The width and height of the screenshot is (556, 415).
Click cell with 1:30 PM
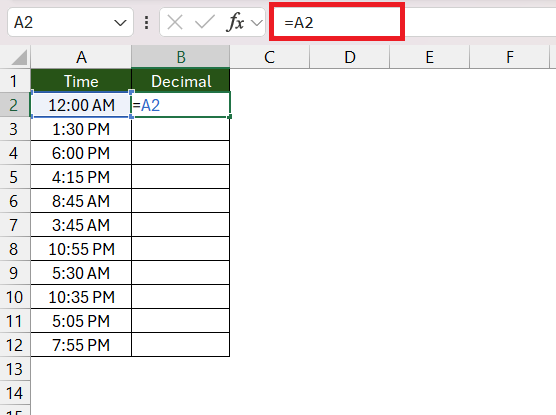click(81, 129)
